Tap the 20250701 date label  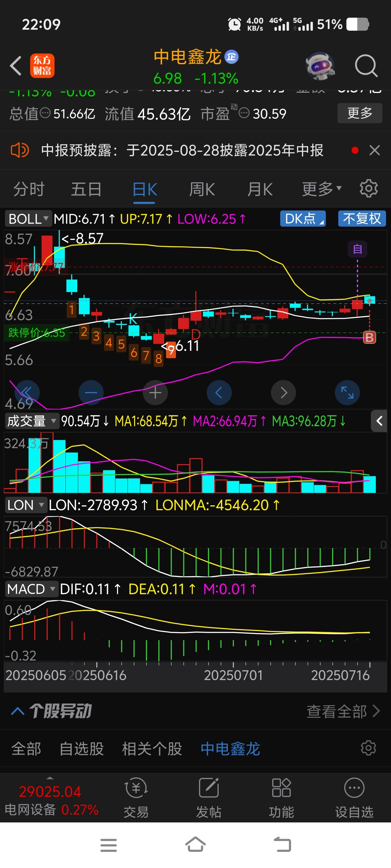click(233, 675)
